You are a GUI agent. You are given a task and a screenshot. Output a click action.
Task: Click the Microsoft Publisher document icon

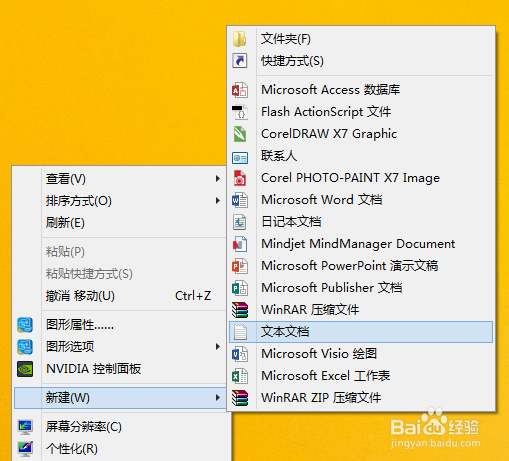coord(240,288)
